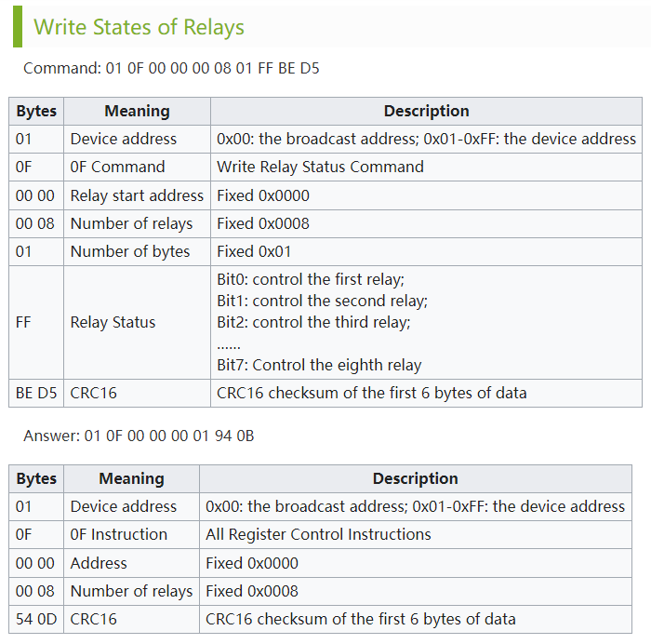The width and height of the screenshot is (651, 644).
Task: Select the "Relay start address" cell
Action: [137, 195]
